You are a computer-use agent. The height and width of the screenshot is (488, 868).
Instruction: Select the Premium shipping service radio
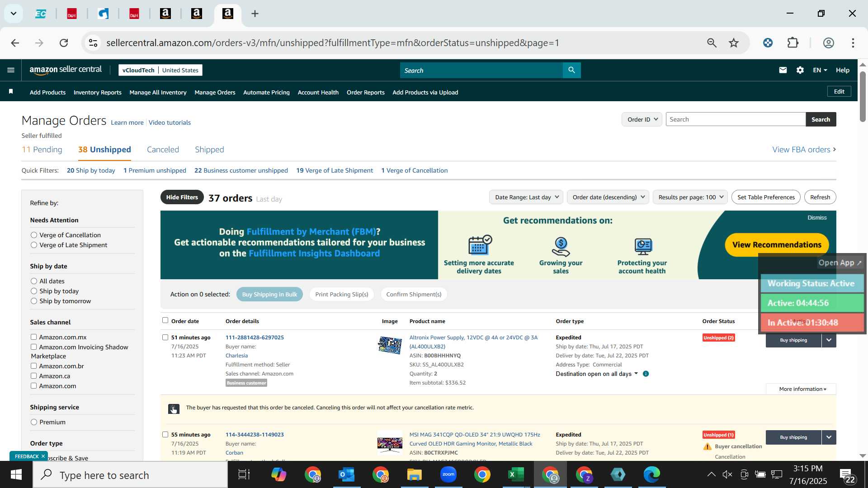(x=34, y=422)
